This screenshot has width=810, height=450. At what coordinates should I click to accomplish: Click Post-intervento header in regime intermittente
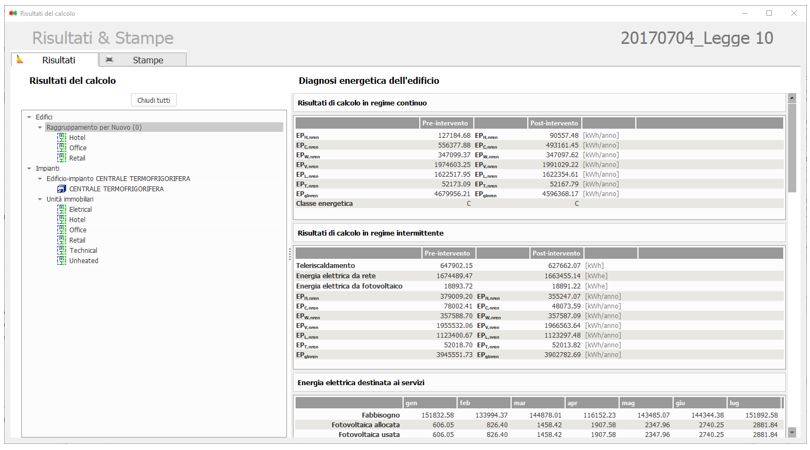tap(556, 253)
